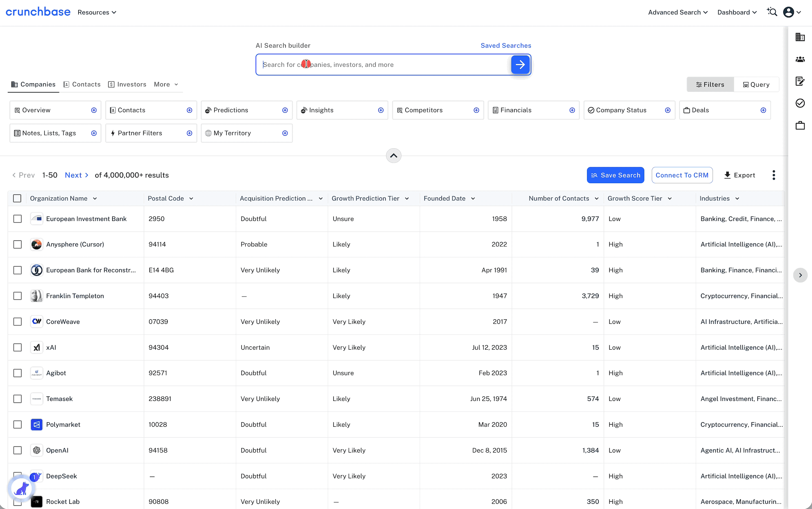Viewport: 812px width, 509px height.
Task: Open the people icon in right sidebar
Action: 800,59
